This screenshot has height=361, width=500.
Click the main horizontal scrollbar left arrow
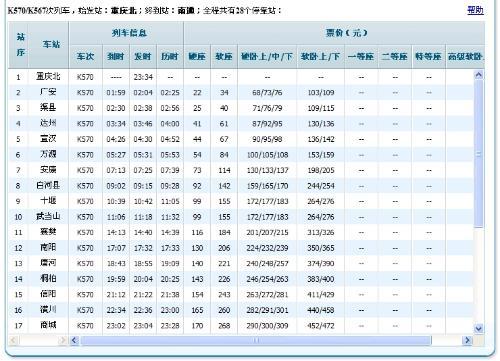74,340
